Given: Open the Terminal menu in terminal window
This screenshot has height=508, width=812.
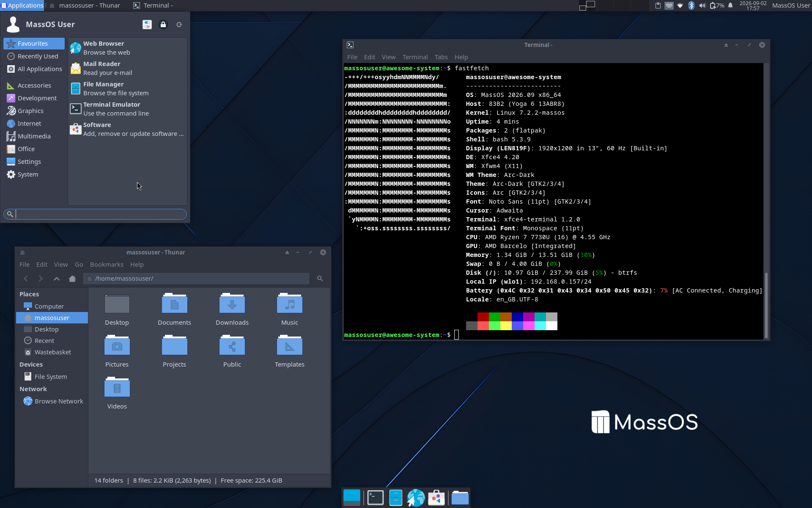Looking at the screenshot, I should [415, 57].
